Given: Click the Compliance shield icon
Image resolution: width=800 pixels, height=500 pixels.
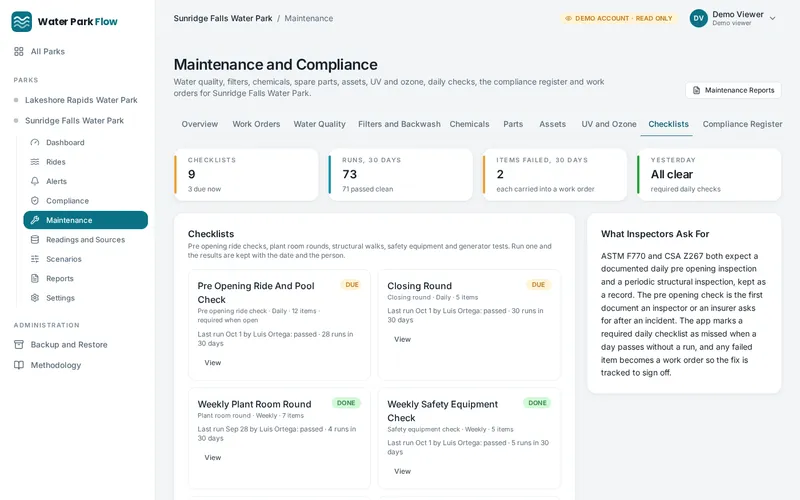Looking at the screenshot, I should (x=35, y=201).
